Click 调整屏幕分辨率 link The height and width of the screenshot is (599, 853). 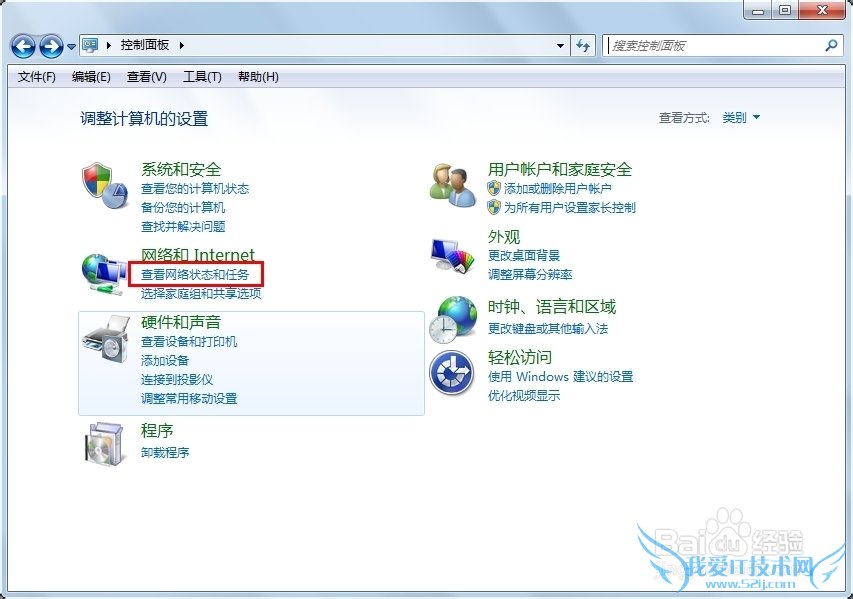530,274
